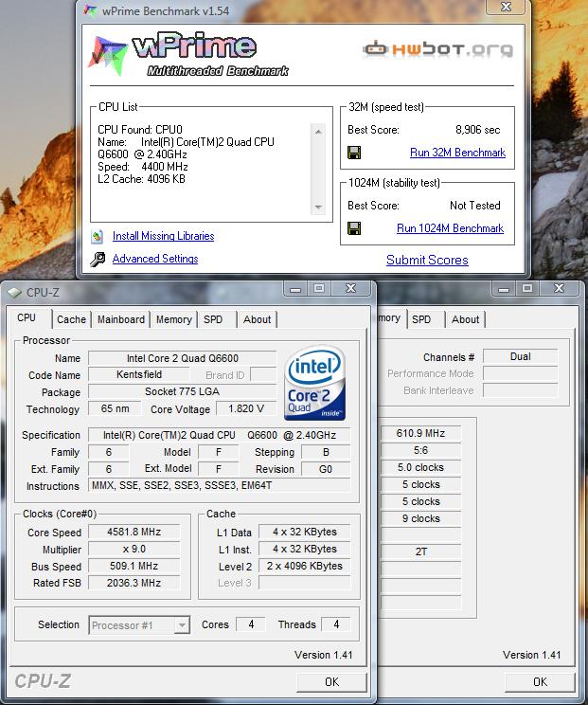Click the Technology value 65 nm
The image size is (588, 705).
pyautogui.click(x=115, y=408)
